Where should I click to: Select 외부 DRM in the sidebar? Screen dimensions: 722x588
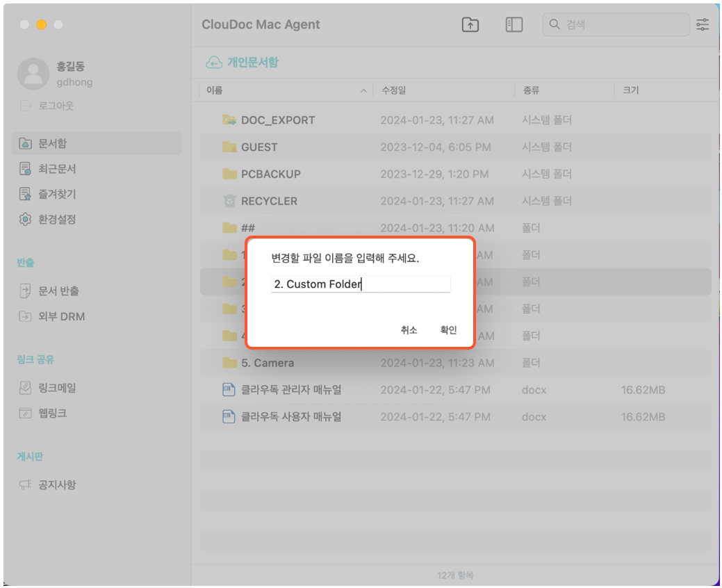[62, 316]
